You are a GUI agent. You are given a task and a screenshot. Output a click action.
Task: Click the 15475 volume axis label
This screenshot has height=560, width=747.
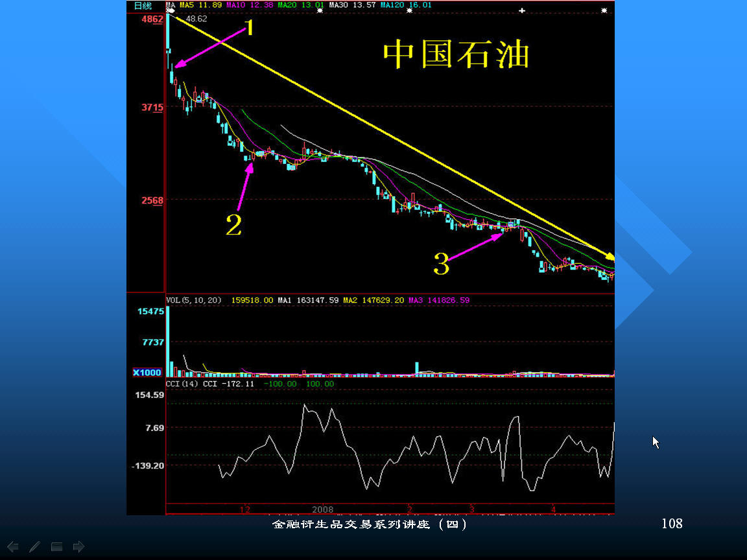coord(150,311)
